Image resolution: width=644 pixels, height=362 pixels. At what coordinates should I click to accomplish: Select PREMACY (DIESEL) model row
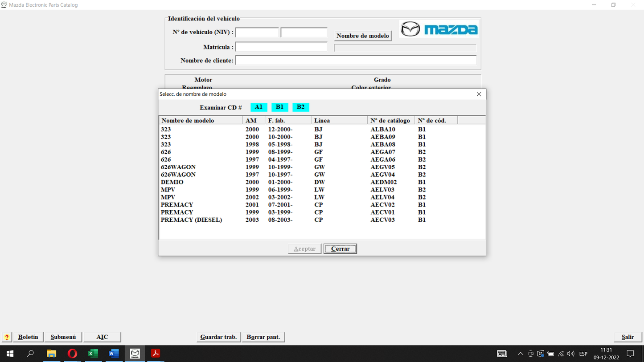(322, 220)
